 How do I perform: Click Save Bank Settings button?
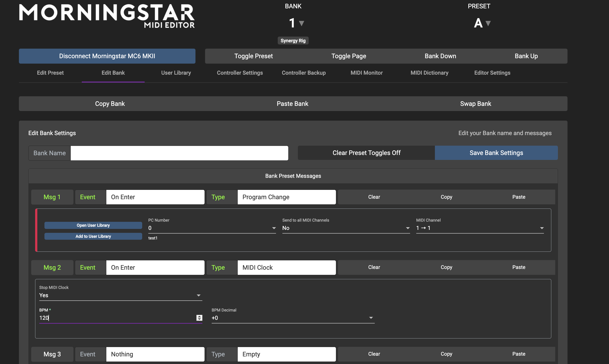coord(496,153)
